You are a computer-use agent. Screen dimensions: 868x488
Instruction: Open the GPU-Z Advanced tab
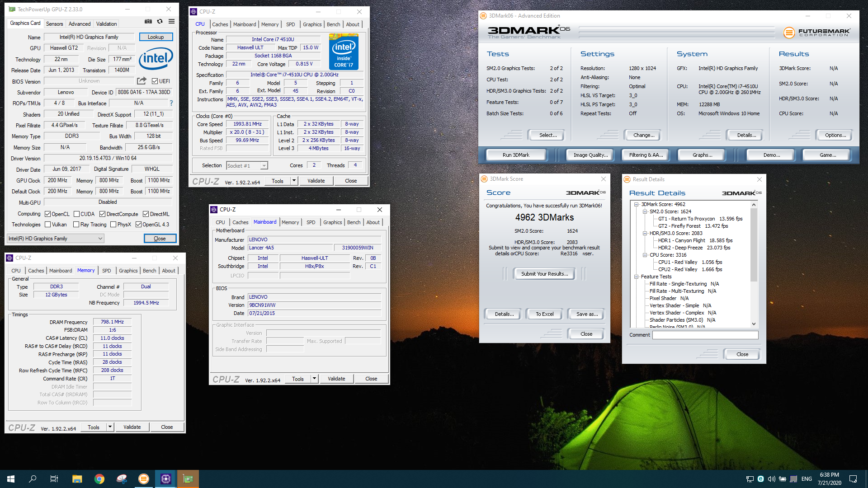[x=80, y=23]
